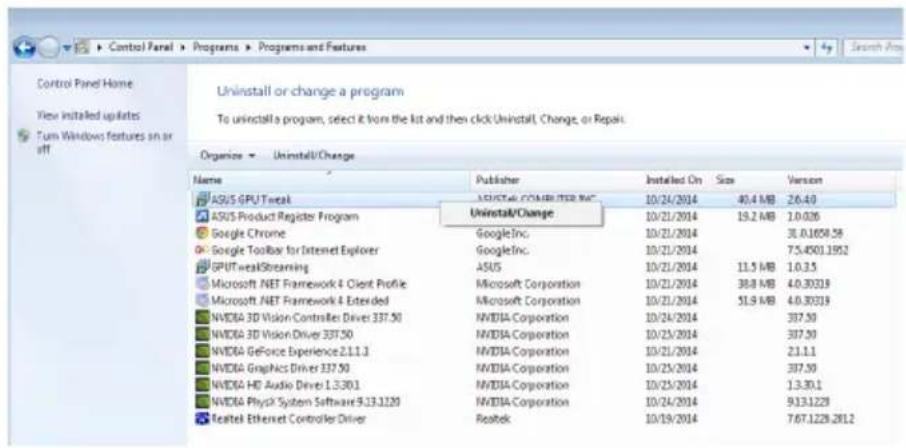Image resolution: width=906 pixels, height=448 pixels.
Task: Click the Realtek Ethernet Controller Driver icon
Action: [x=202, y=419]
